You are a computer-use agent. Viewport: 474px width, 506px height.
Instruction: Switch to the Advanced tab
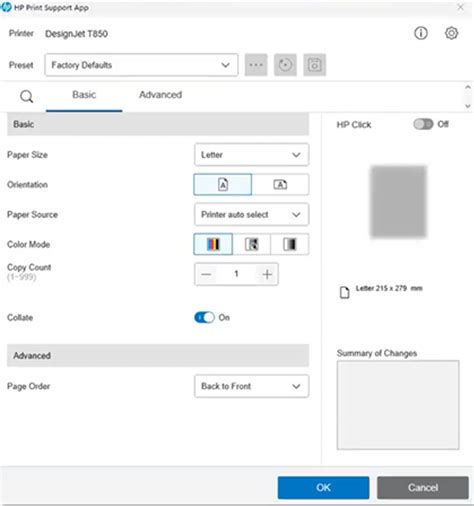[160, 95]
